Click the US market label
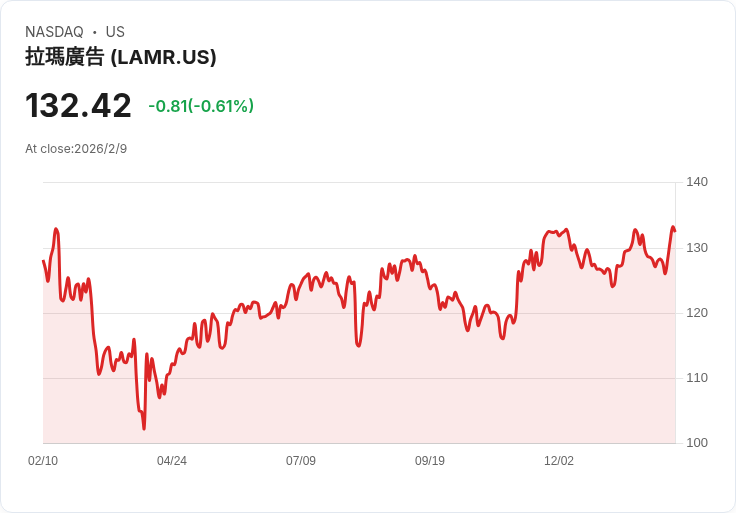Image resolution: width=736 pixels, height=513 pixels. pyautogui.click(x=115, y=32)
